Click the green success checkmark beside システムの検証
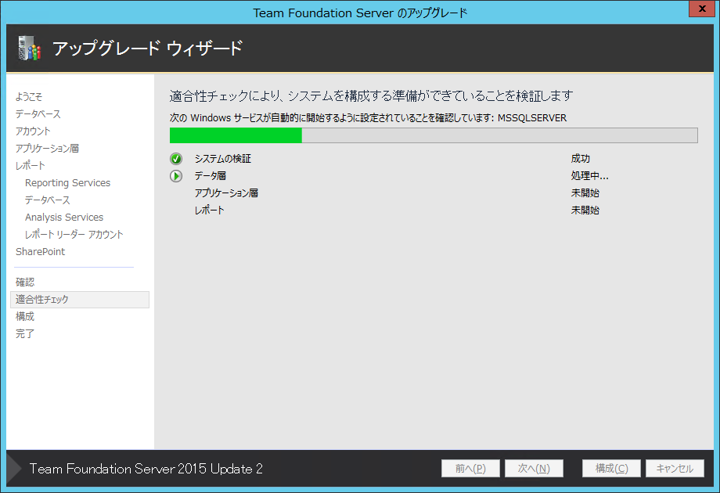 [x=176, y=159]
